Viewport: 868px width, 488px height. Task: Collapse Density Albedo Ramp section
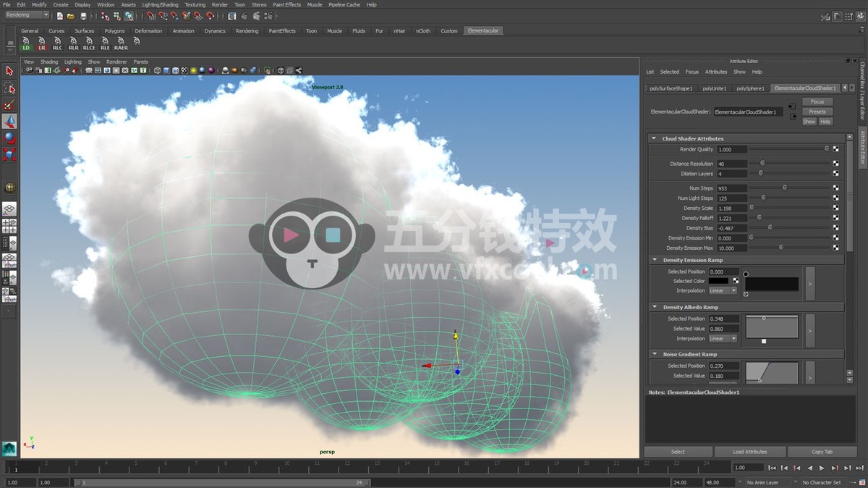point(654,307)
